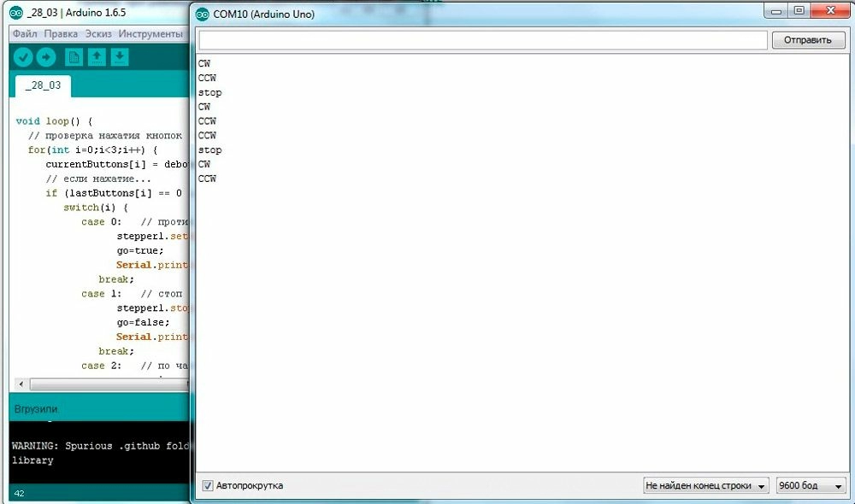The image size is (855, 504).
Task: Open the Правка menu
Action: coord(61,34)
